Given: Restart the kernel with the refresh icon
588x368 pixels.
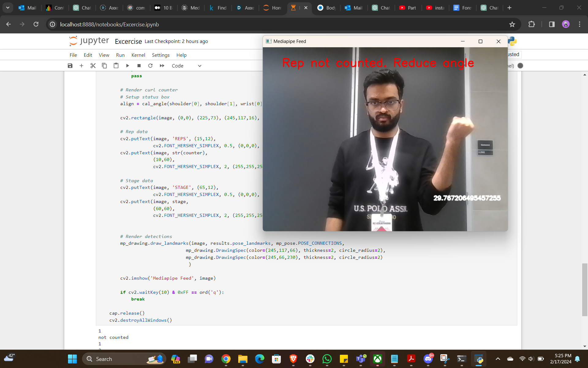Looking at the screenshot, I should 150,65.
